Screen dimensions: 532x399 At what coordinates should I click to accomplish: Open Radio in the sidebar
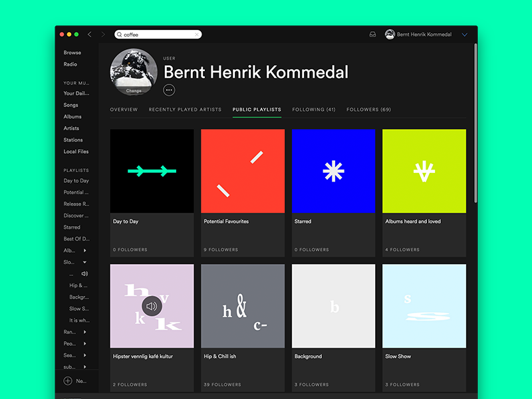pos(70,64)
